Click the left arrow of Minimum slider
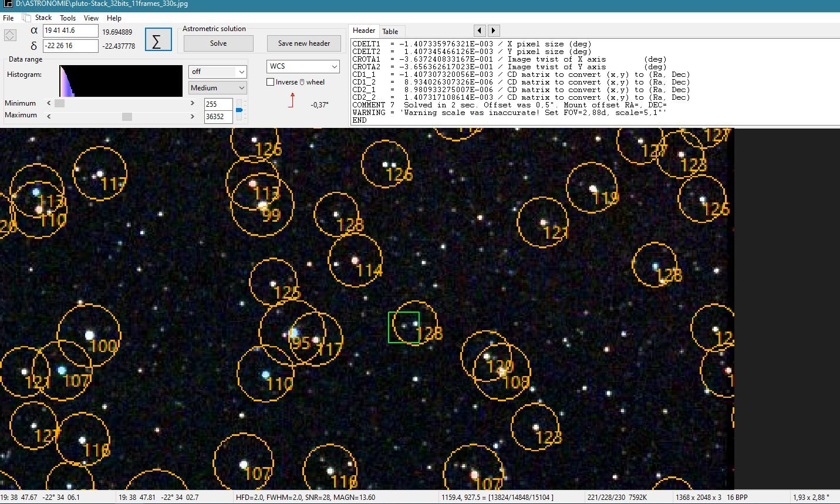The height and width of the screenshot is (504, 840). [49, 103]
